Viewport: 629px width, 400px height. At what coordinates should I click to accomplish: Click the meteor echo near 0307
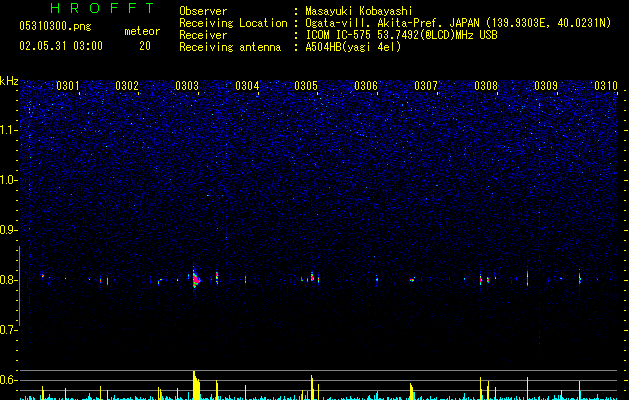click(412, 280)
